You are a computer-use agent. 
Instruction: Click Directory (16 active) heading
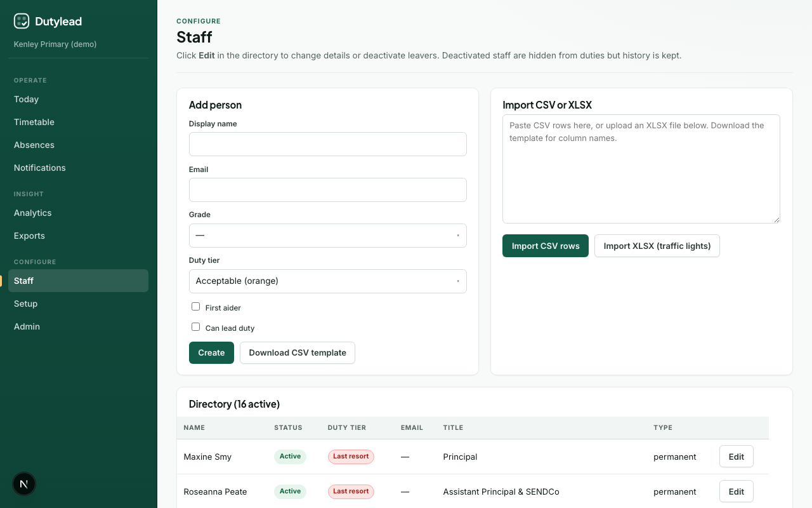[x=234, y=404]
